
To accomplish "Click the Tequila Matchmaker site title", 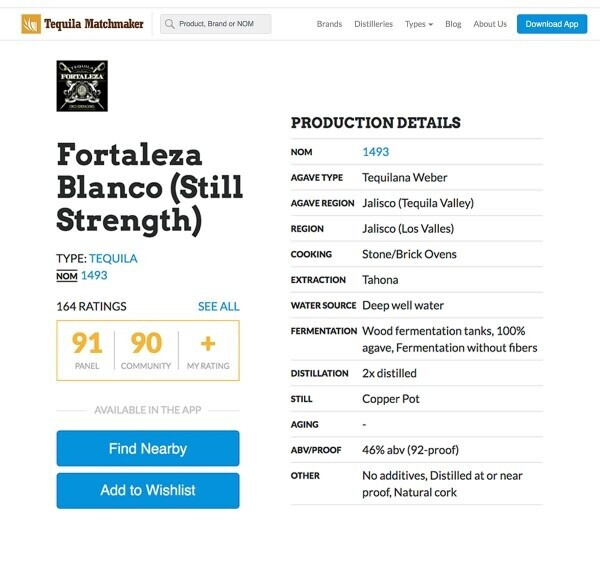I will pyautogui.click(x=93, y=24).
